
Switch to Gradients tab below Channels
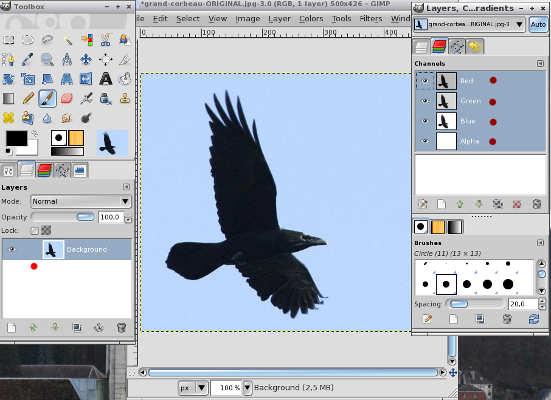click(x=454, y=227)
